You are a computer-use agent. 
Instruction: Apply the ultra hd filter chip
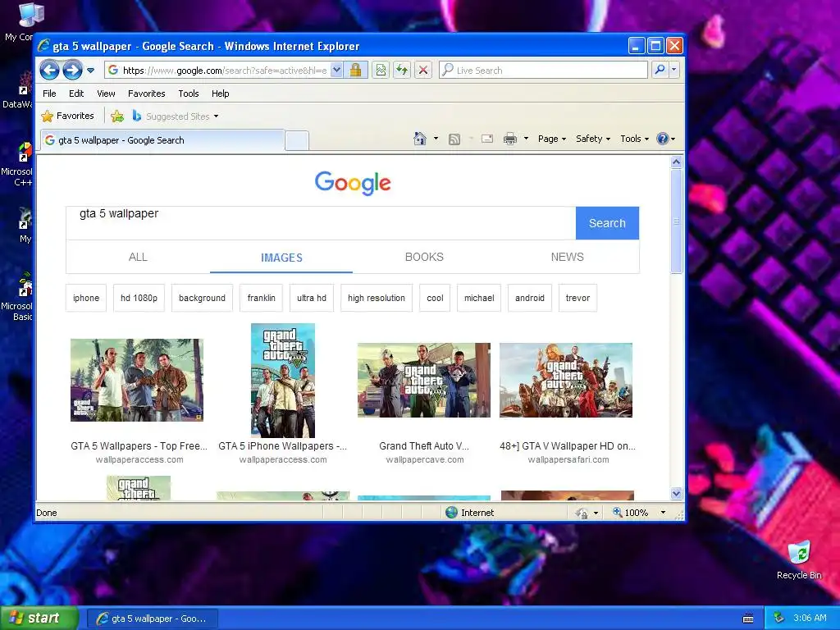point(312,298)
